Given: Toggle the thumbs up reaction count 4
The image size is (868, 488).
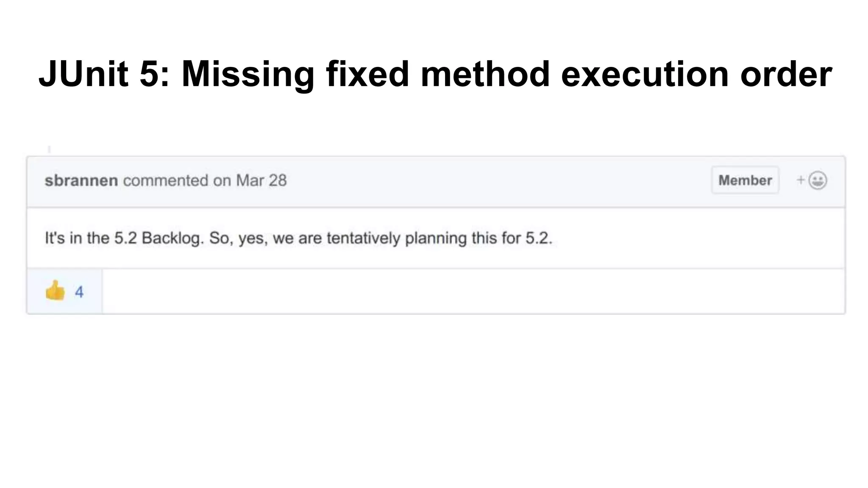Looking at the screenshot, I should click(x=79, y=292).
